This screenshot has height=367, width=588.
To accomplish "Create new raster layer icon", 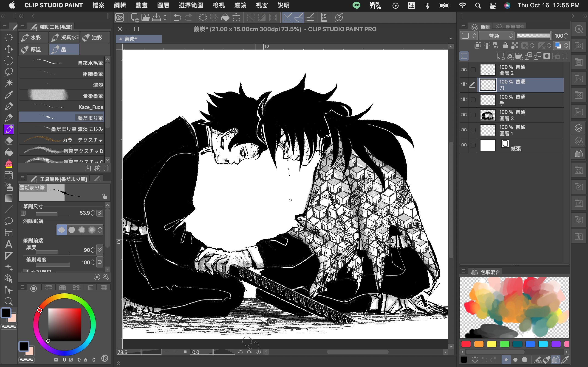I will (500, 56).
